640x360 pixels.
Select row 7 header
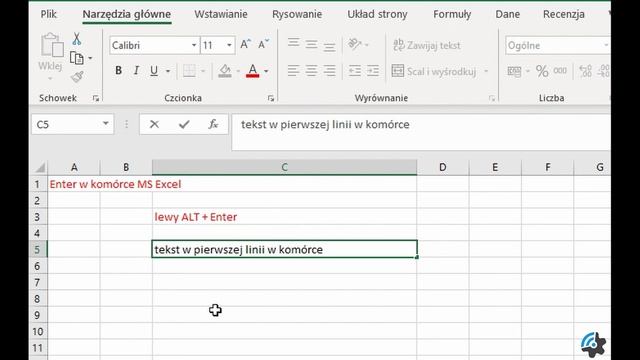(x=38, y=282)
